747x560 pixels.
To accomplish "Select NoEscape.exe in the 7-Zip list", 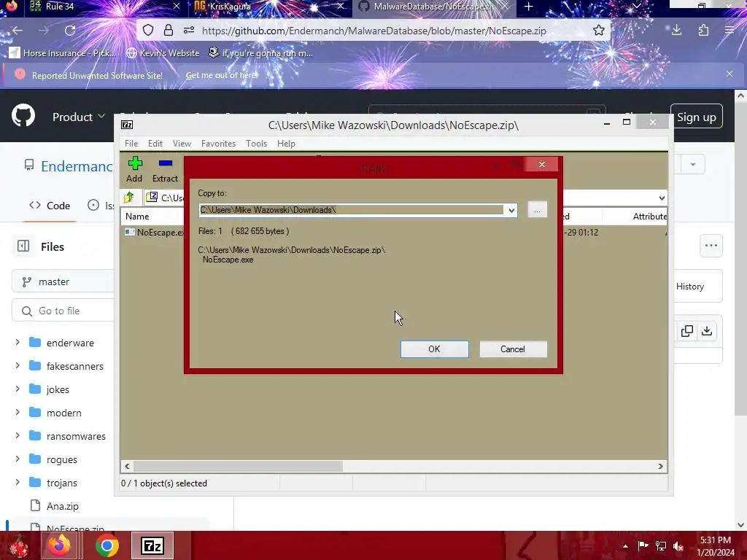I will pyautogui.click(x=155, y=233).
